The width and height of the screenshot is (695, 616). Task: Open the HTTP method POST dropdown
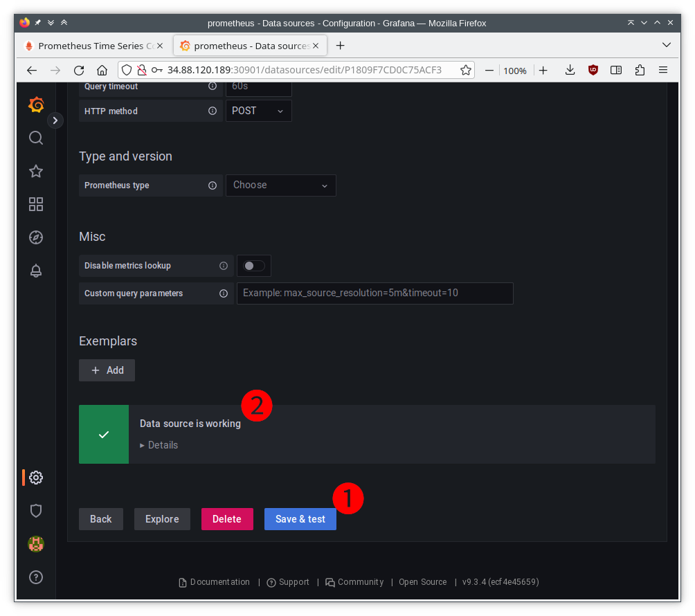(x=258, y=111)
